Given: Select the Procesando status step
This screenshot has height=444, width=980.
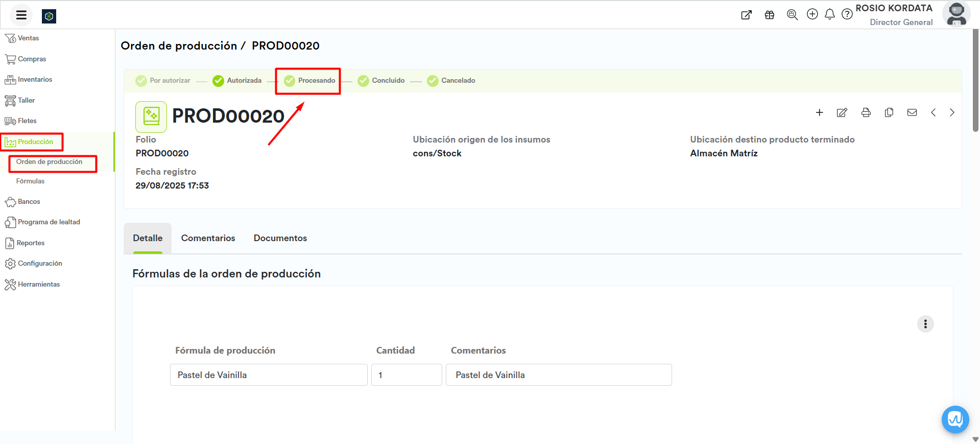Looking at the screenshot, I should coord(309,81).
